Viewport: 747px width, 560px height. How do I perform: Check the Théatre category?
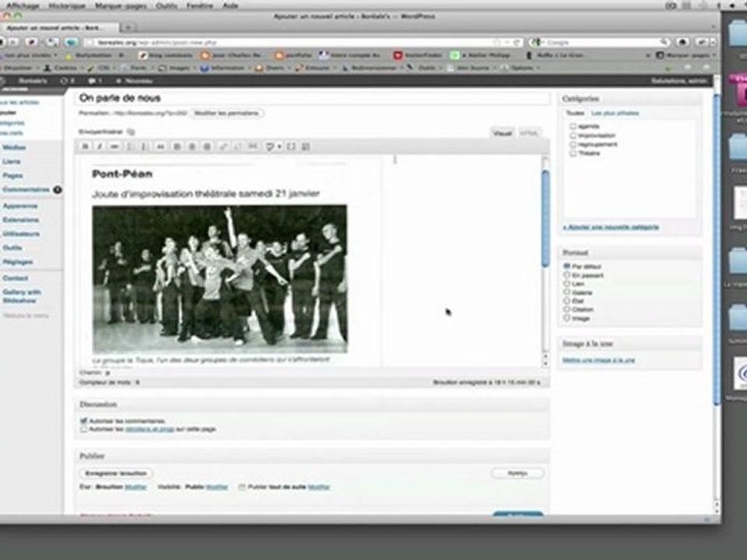tap(573, 153)
